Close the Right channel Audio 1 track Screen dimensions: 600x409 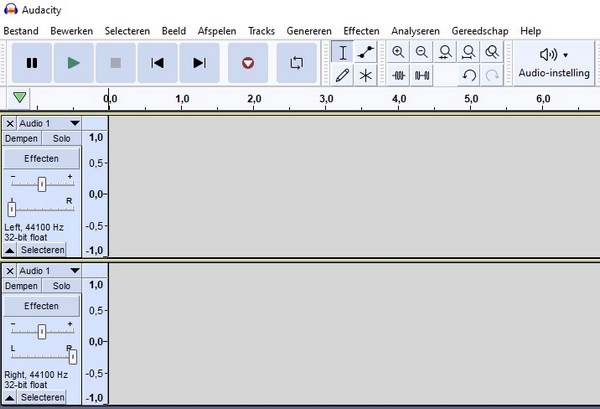pos(10,271)
